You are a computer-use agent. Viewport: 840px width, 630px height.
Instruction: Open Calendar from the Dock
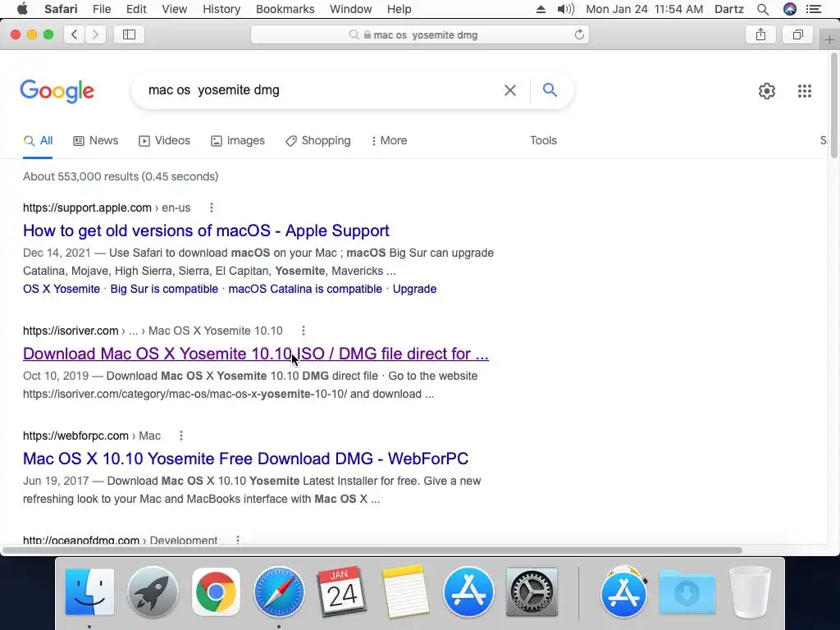tap(342, 592)
